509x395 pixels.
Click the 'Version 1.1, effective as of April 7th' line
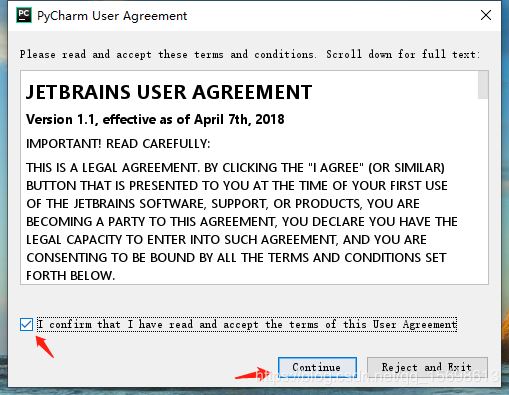(x=155, y=119)
